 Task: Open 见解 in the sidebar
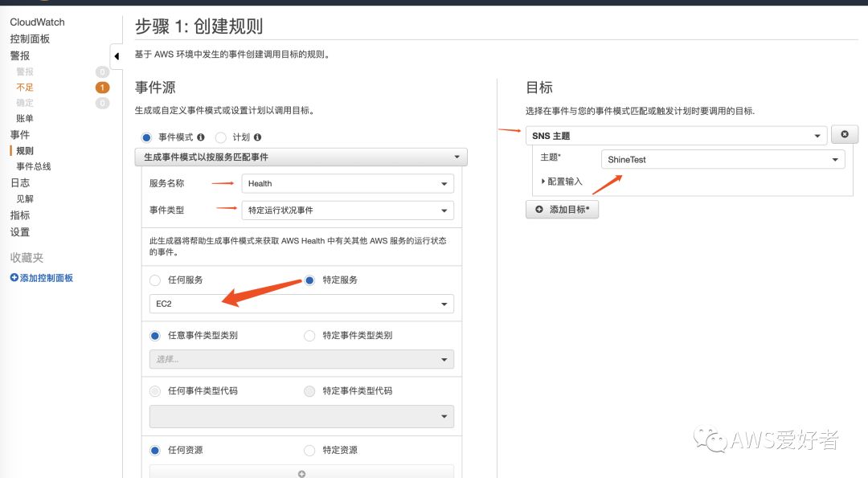[25, 198]
